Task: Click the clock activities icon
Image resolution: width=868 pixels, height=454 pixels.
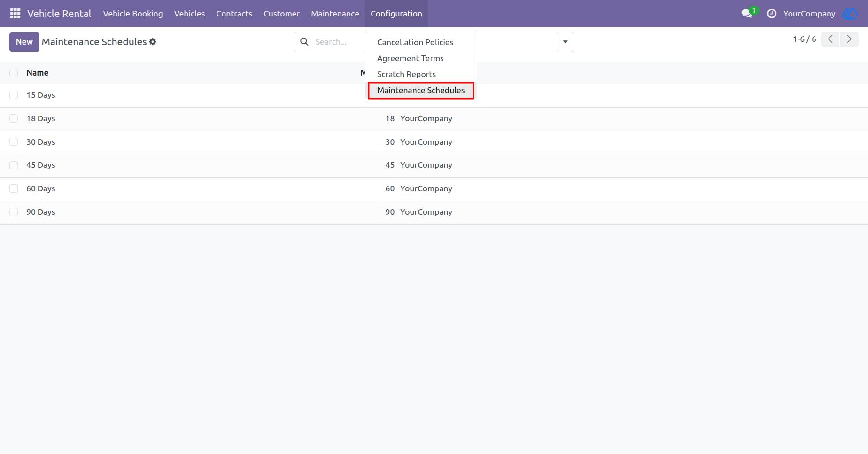Action: (771, 14)
